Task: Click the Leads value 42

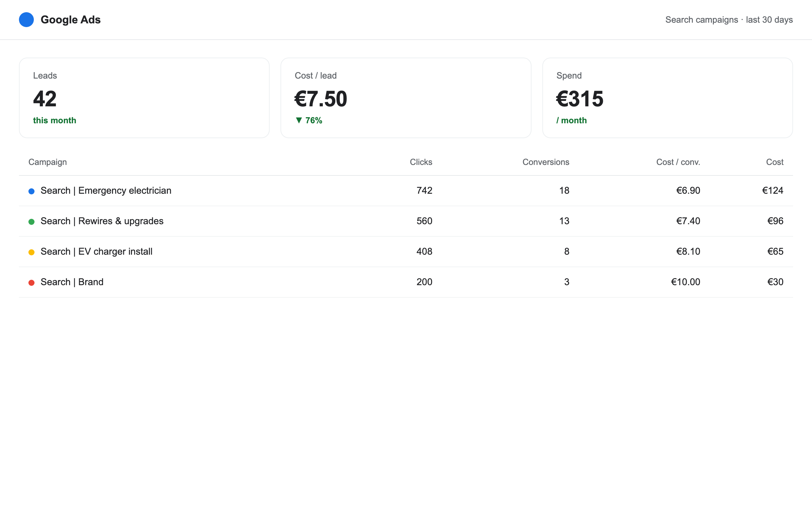Action: [x=45, y=99]
